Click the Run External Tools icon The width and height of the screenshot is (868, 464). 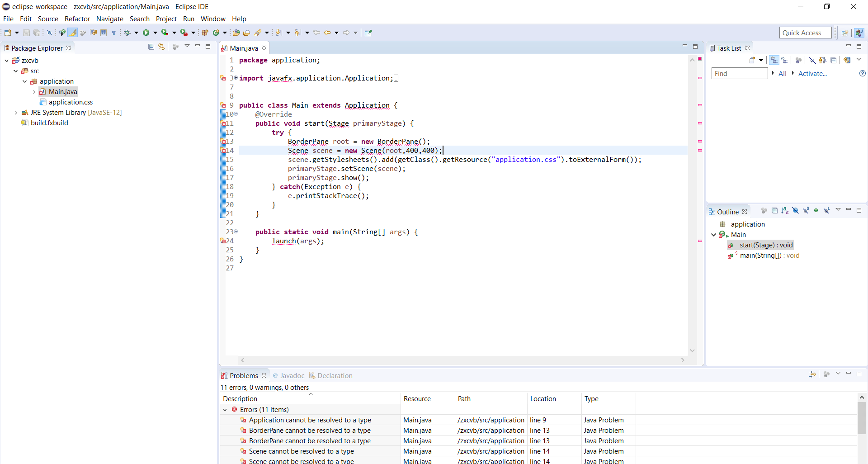(x=184, y=33)
